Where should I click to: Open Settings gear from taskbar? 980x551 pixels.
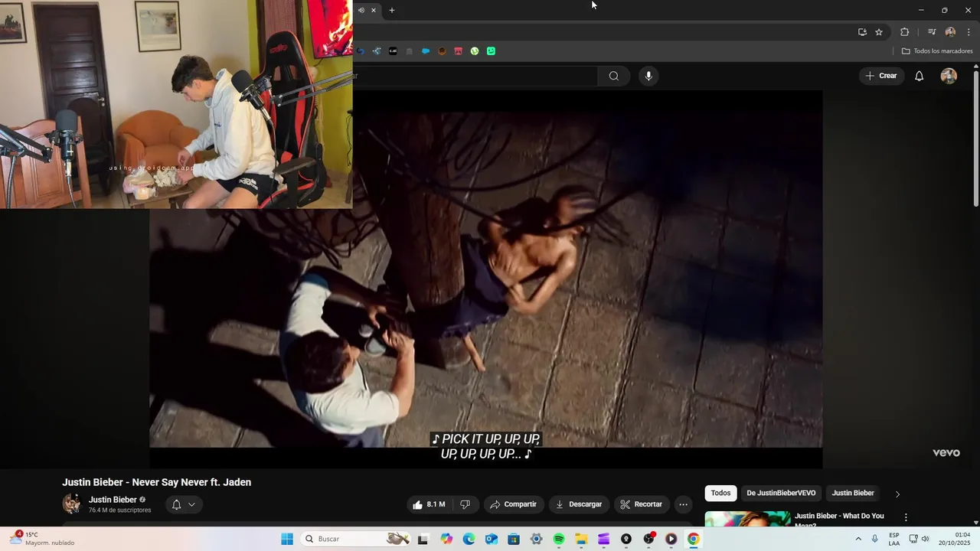point(536,539)
